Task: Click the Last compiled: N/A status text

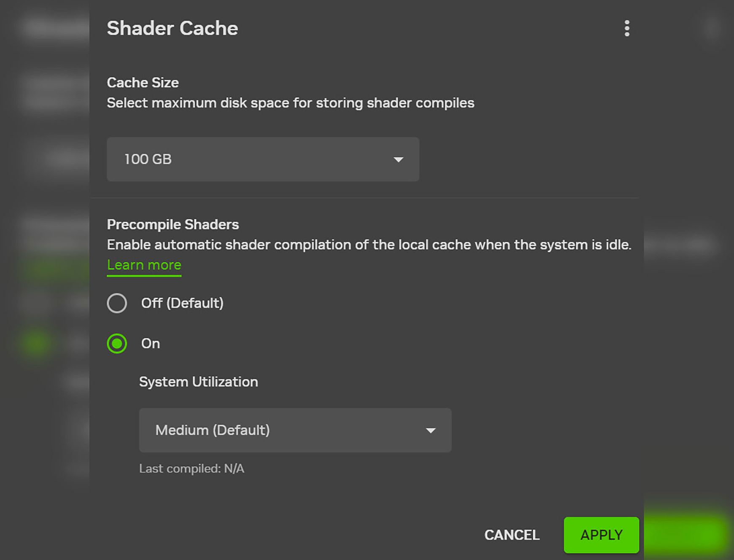Action: [x=192, y=468]
